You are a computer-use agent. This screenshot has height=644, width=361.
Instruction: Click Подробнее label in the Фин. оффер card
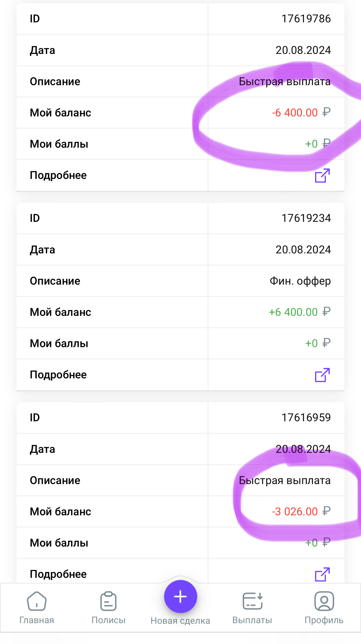(x=58, y=375)
